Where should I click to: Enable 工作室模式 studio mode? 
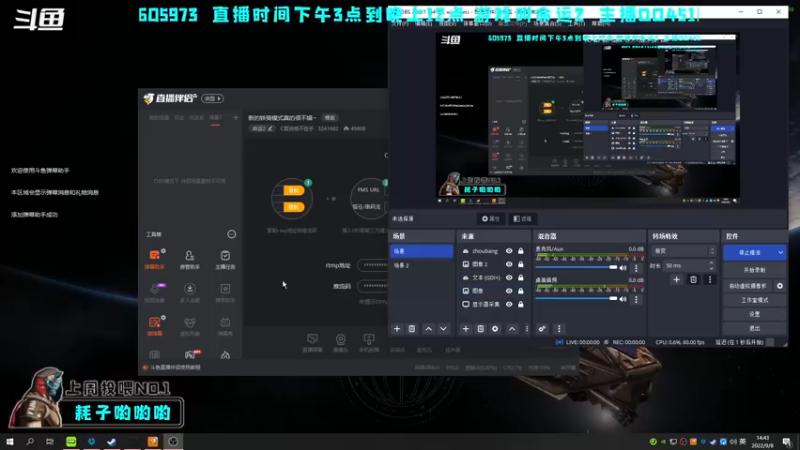point(754,301)
